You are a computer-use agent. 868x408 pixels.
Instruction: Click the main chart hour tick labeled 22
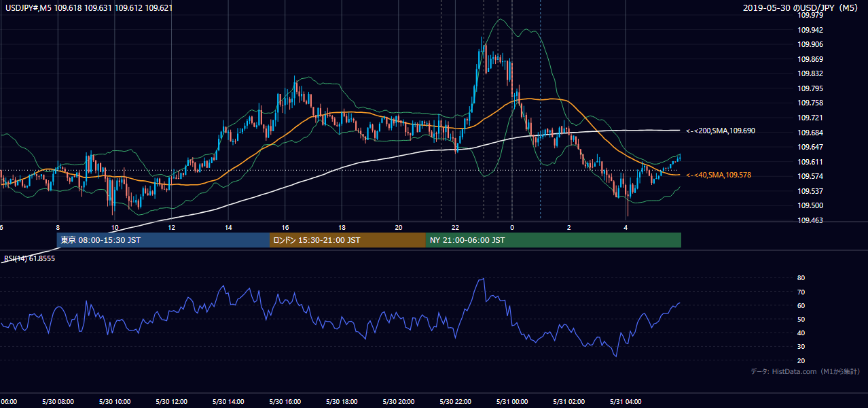coord(455,227)
